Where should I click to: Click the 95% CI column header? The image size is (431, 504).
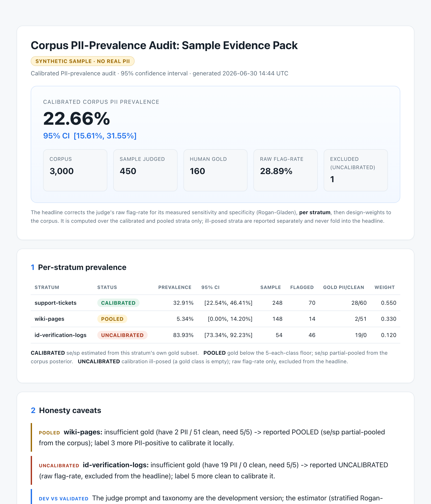(211, 287)
